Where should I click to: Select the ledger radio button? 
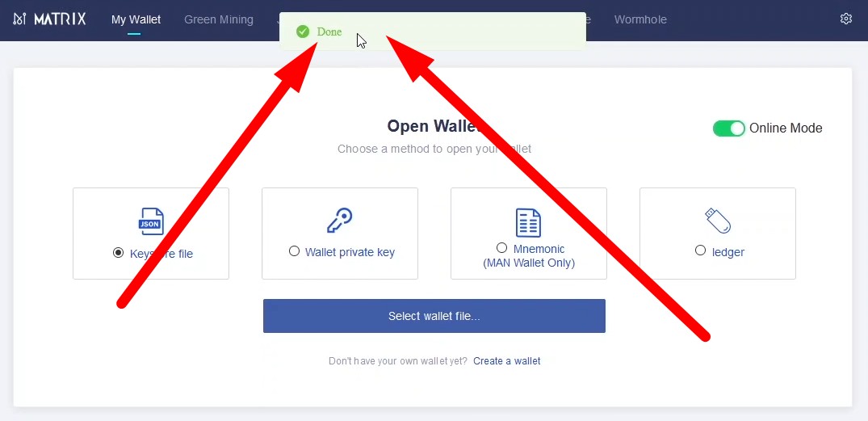(x=700, y=250)
